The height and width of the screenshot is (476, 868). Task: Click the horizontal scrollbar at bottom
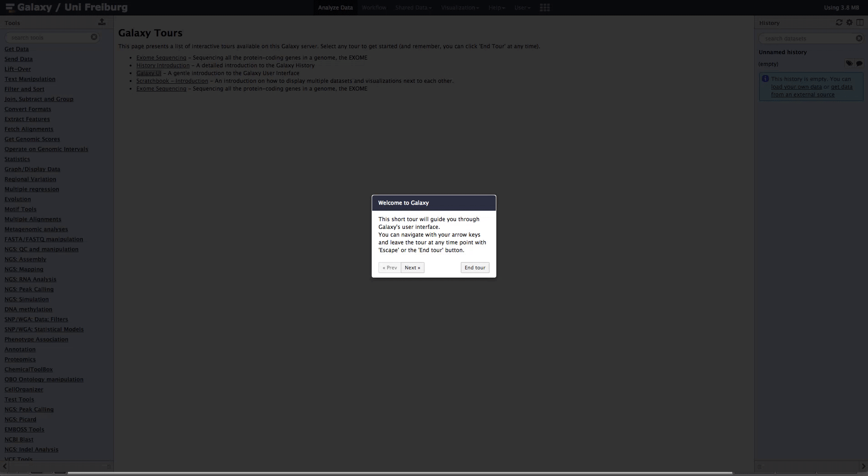(x=400, y=473)
